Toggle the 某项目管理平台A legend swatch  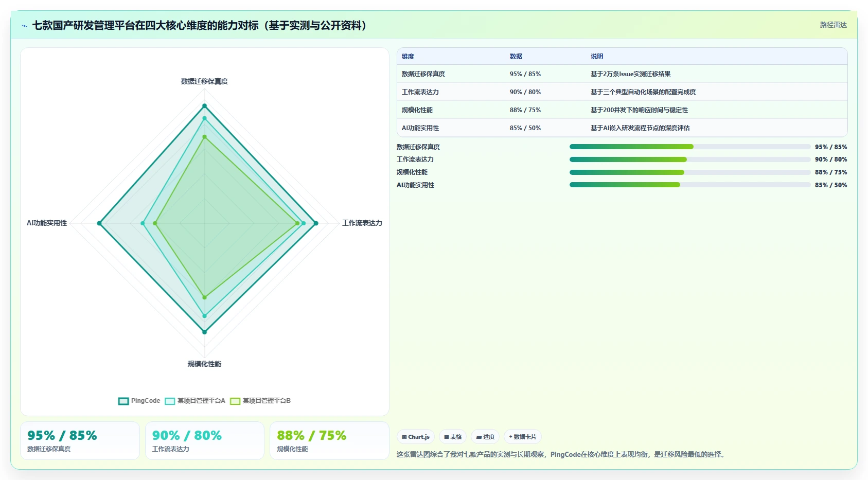click(170, 401)
